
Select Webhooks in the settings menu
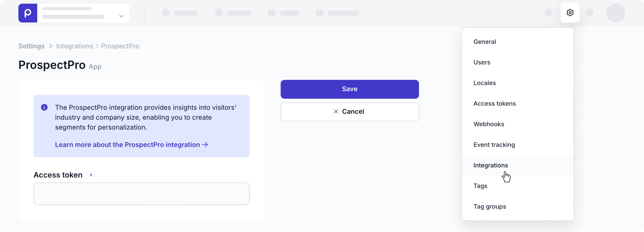click(x=489, y=124)
